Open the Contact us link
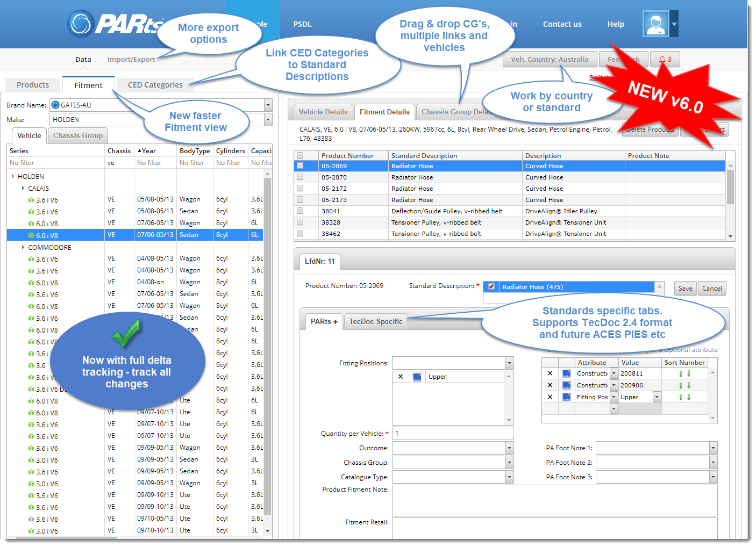The width and height of the screenshot is (756, 547). [562, 24]
